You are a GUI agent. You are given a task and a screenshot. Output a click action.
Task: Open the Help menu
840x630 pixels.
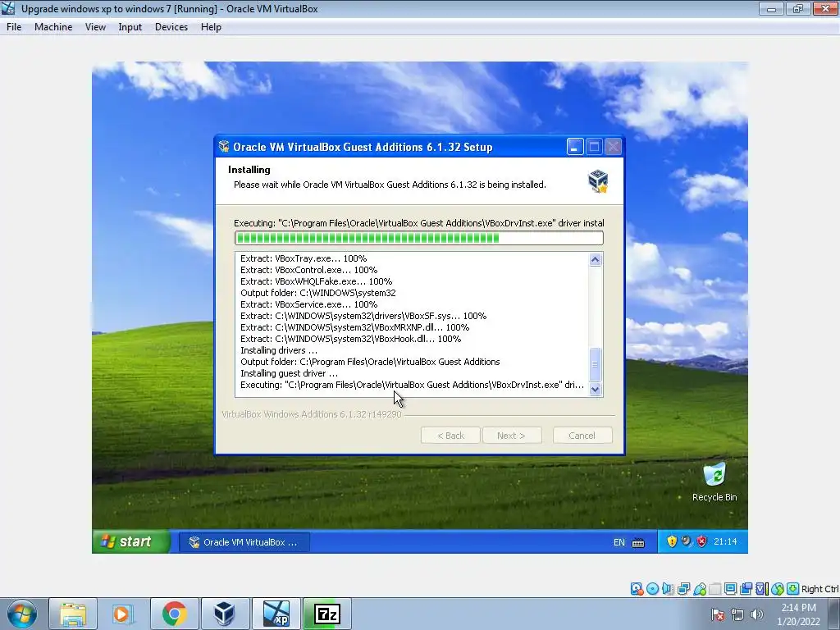pyautogui.click(x=211, y=27)
